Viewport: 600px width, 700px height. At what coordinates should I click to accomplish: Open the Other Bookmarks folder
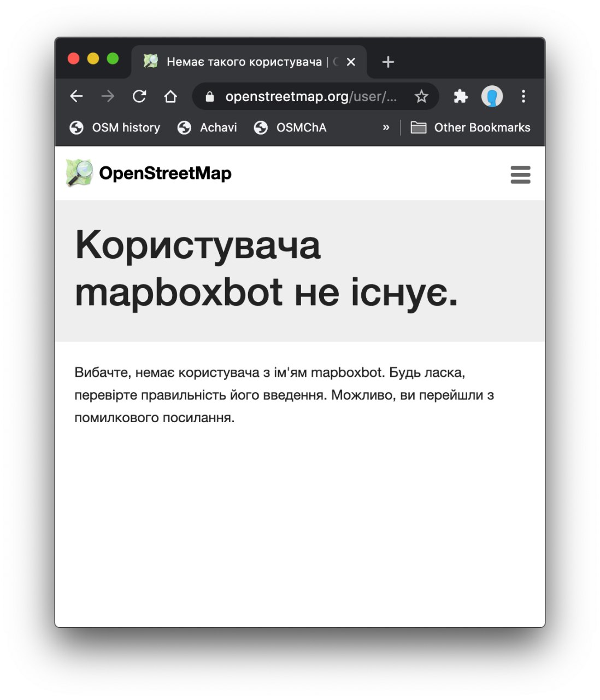coord(470,127)
